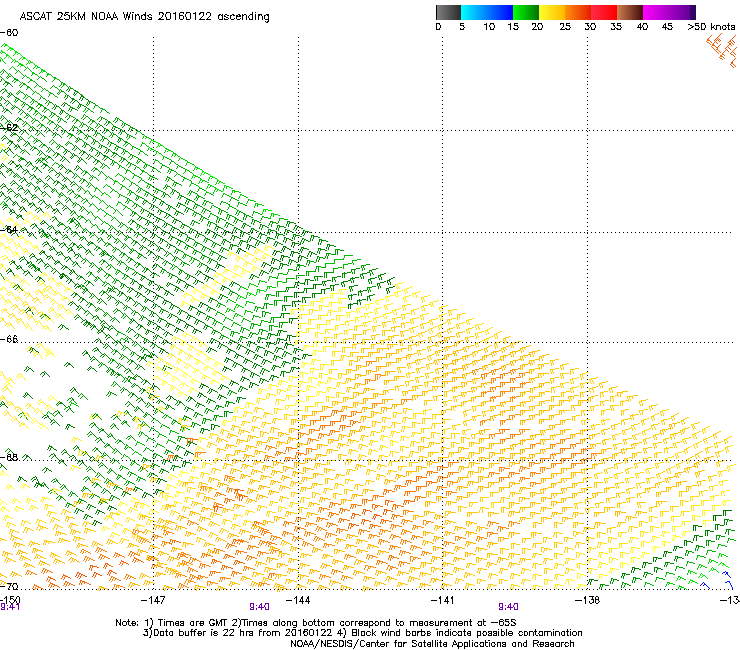This screenshot has height=650, width=740.
Task: Click the '30' label under the color bar
Action: click(590, 27)
